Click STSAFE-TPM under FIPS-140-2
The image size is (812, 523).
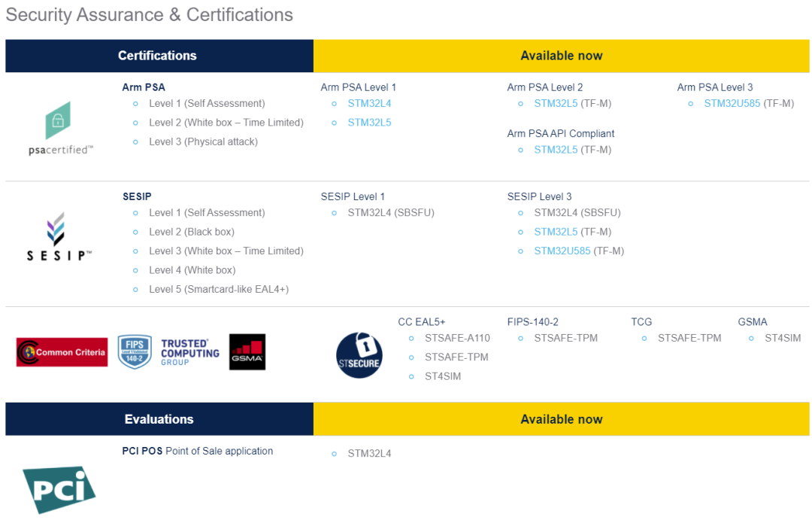(x=565, y=338)
